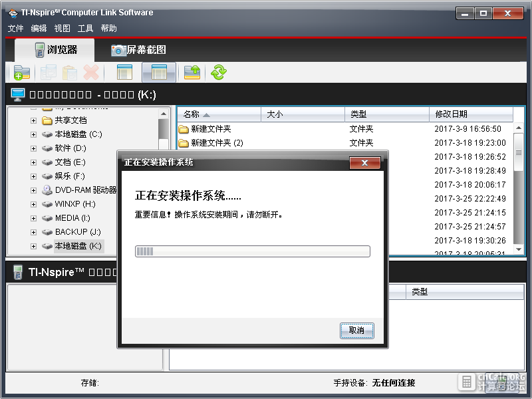Image resolution: width=532 pixels, height=399 pixels.
Task: Open the 工具 menu
Action: (85, 28)
